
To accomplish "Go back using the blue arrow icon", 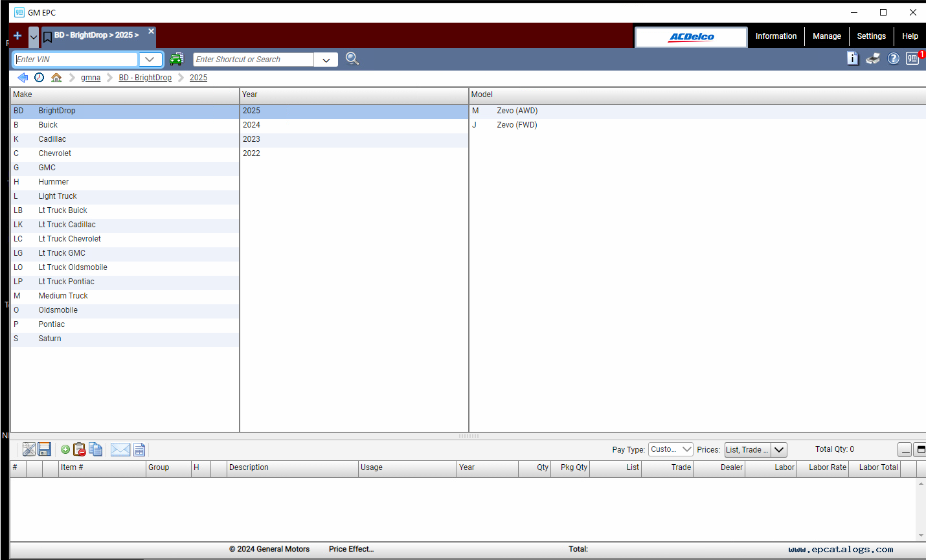I will click(x=23, y=78).
